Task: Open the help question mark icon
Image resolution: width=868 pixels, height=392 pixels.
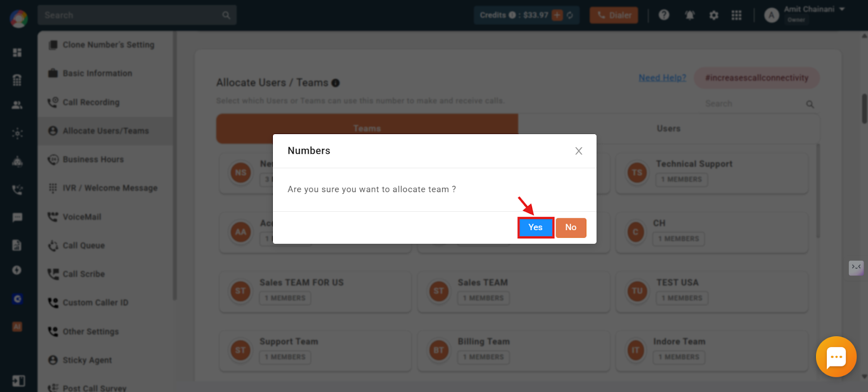Action: [x=664, y=15]
